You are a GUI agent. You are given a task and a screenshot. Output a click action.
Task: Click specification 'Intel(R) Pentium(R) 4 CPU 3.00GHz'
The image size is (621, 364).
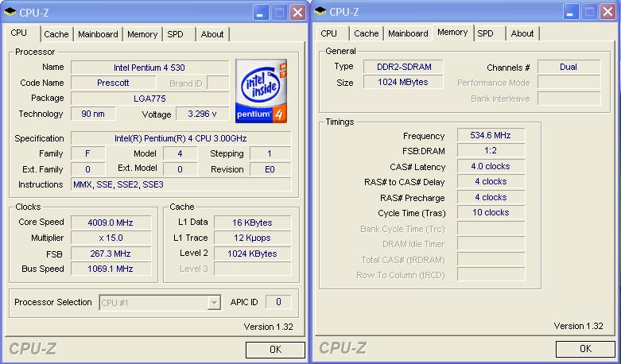[181, 138]
